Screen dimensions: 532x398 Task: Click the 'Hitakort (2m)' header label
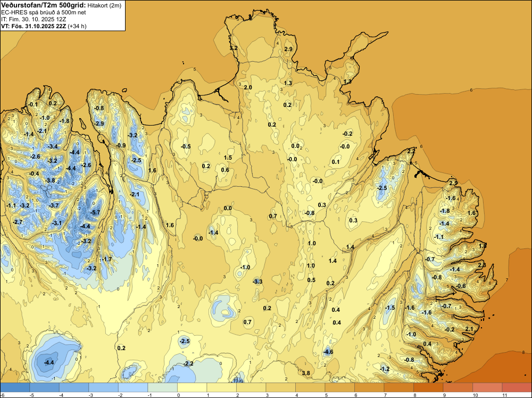(x=104, y=5)
